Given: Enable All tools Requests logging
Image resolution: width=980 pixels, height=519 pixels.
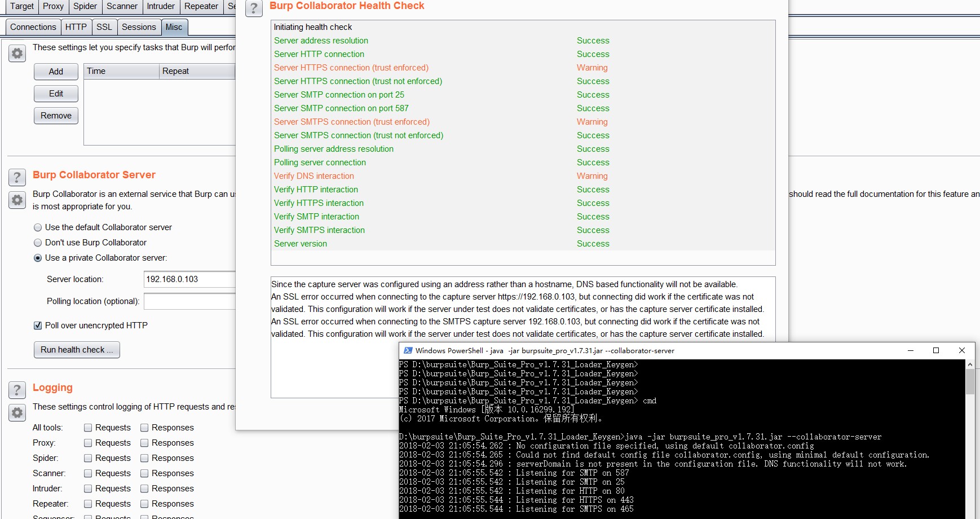Looking at the screenshot, I should pos(88,428).
